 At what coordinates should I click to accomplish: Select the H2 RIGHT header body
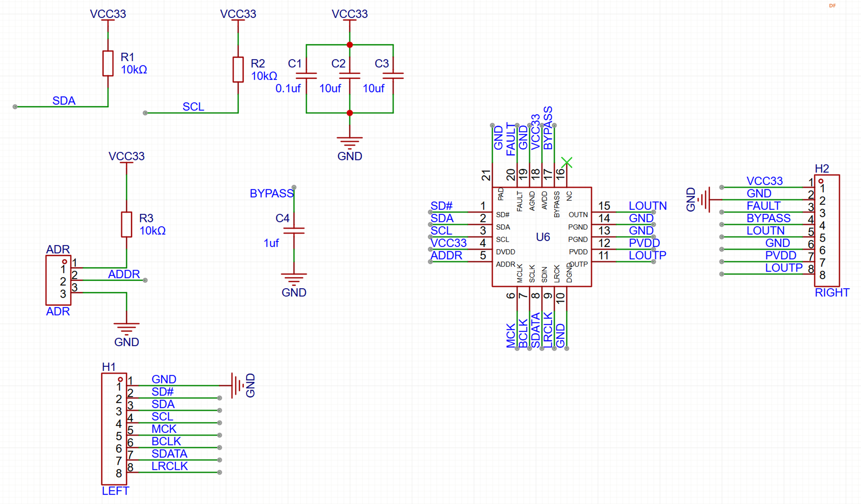[827, 231]
